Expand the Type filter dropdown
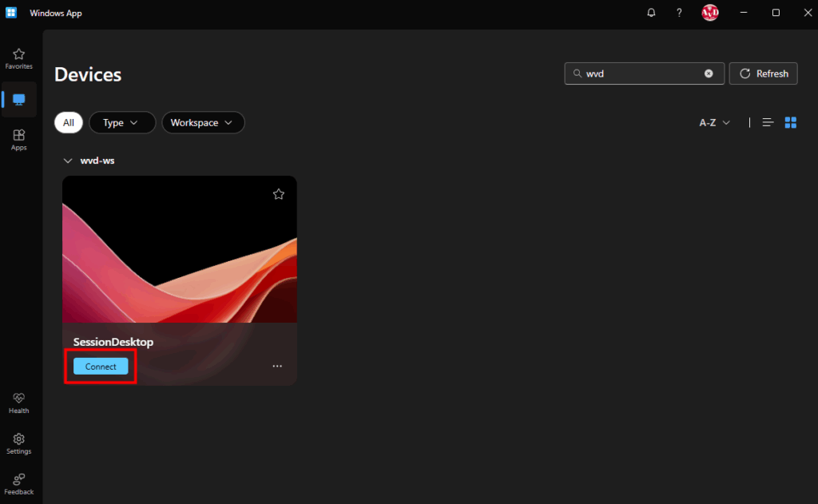 (x=121, y=122)
